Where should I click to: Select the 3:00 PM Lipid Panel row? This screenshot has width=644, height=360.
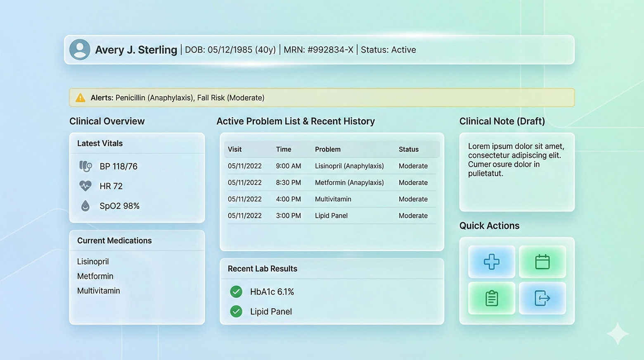coord(330,216)
